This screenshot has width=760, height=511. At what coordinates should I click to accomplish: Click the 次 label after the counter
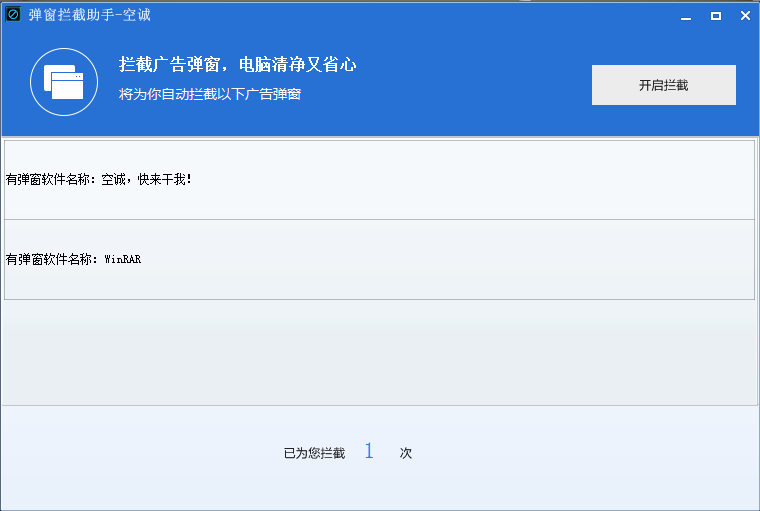click(x=406, y=453)
